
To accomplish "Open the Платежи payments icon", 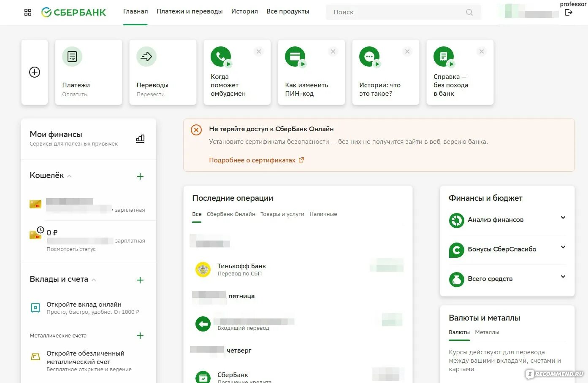I will 72,57.
